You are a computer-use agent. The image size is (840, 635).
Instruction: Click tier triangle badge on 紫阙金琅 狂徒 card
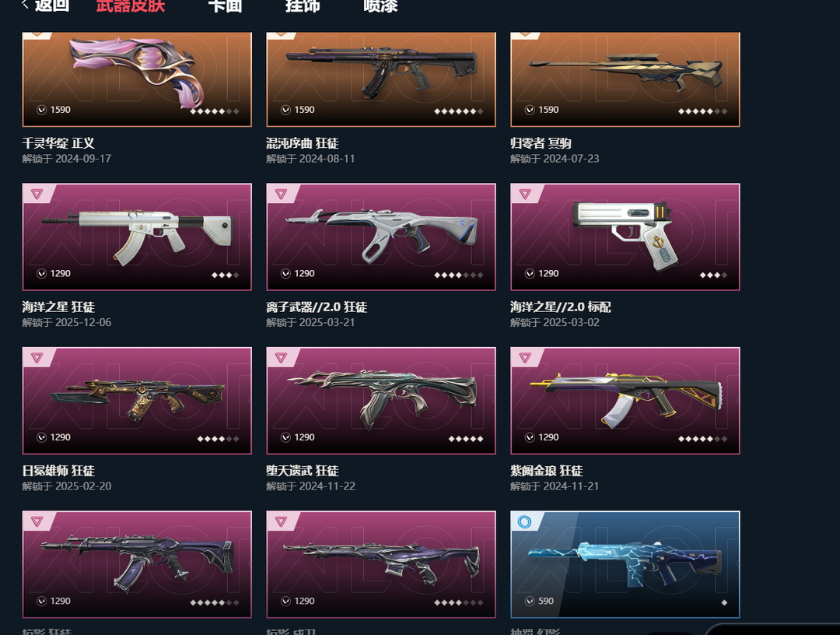coord(525,357)
